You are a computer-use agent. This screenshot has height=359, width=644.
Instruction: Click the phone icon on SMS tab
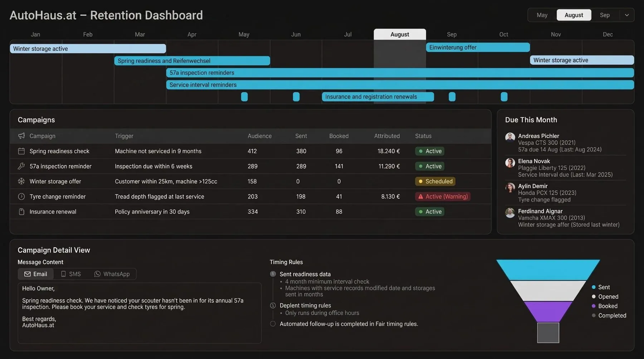pos(63,274)
